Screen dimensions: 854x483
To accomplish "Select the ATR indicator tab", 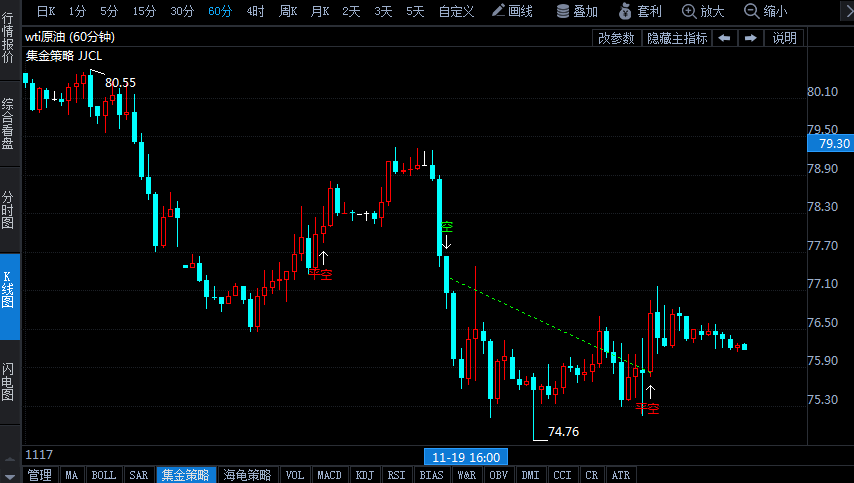I will click(621, 475).
